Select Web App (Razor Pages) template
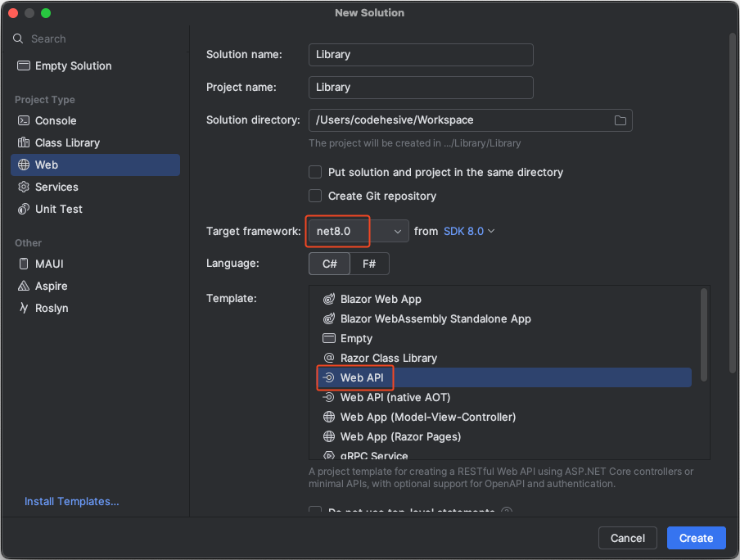Screen dimensions: 740x560 pos(505,436)
